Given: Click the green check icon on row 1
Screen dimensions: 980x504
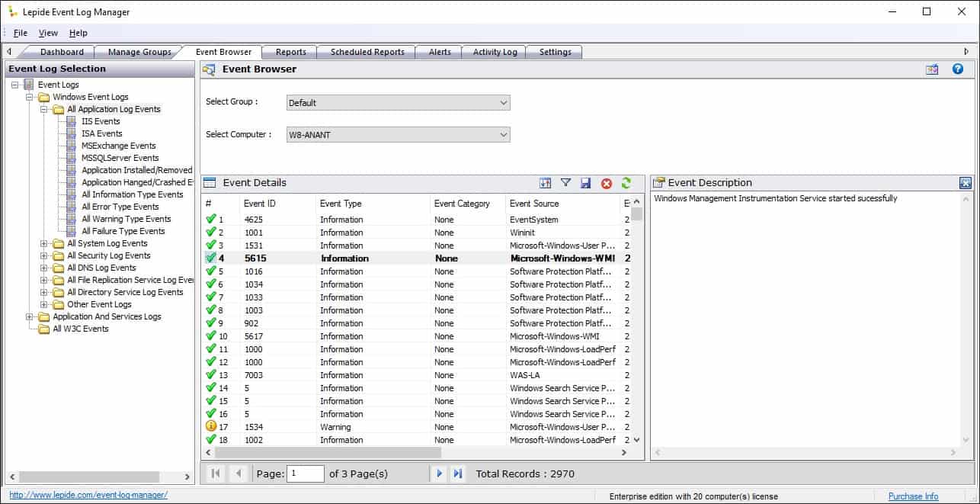Looking at the screenshot, I should tap(211, 219).
